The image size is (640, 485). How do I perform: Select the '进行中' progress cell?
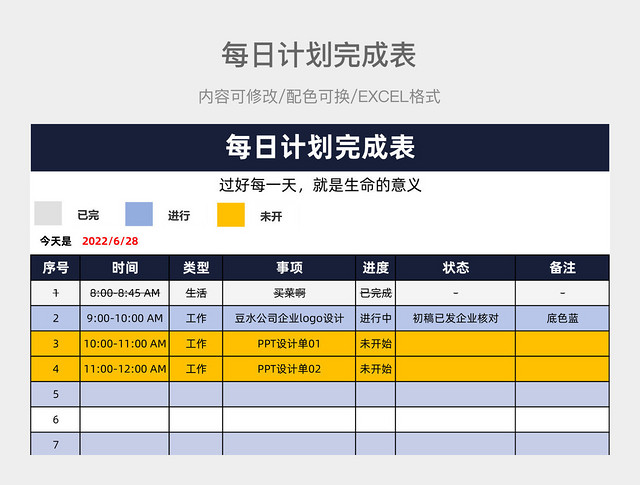[376, 318]
